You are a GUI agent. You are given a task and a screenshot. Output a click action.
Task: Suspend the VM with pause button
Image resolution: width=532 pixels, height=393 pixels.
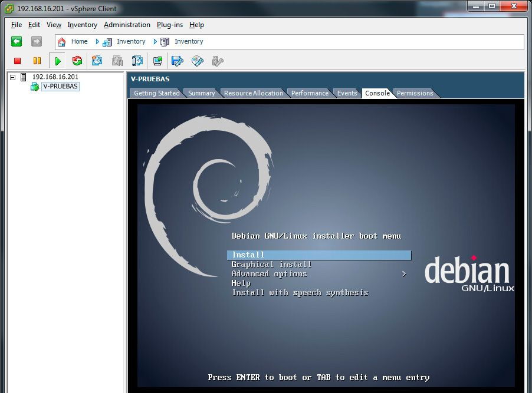point(37,61)
